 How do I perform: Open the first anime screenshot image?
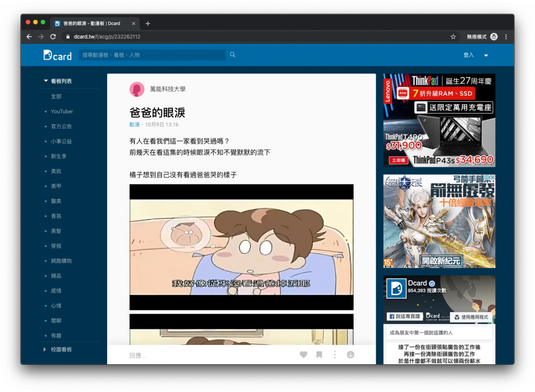(241, 247)
